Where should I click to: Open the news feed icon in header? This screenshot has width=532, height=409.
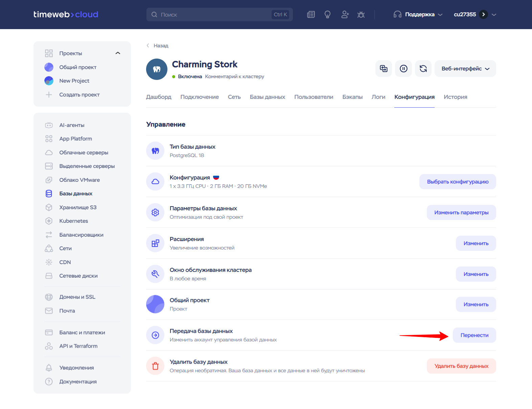click(311, 15)
